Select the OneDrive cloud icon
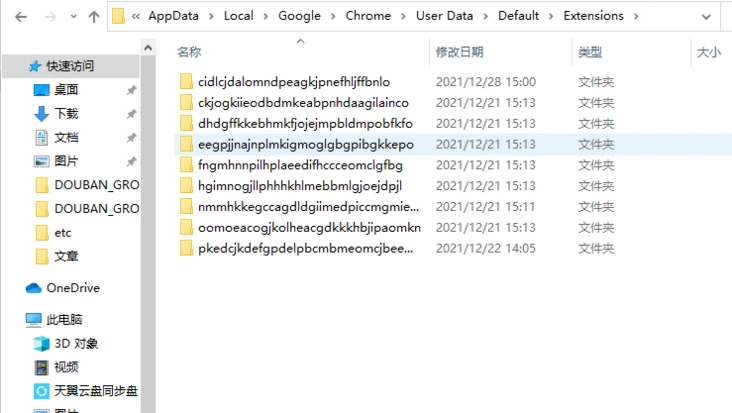The height and width of the screenshot is (413, 732). [x=34, y=288]
